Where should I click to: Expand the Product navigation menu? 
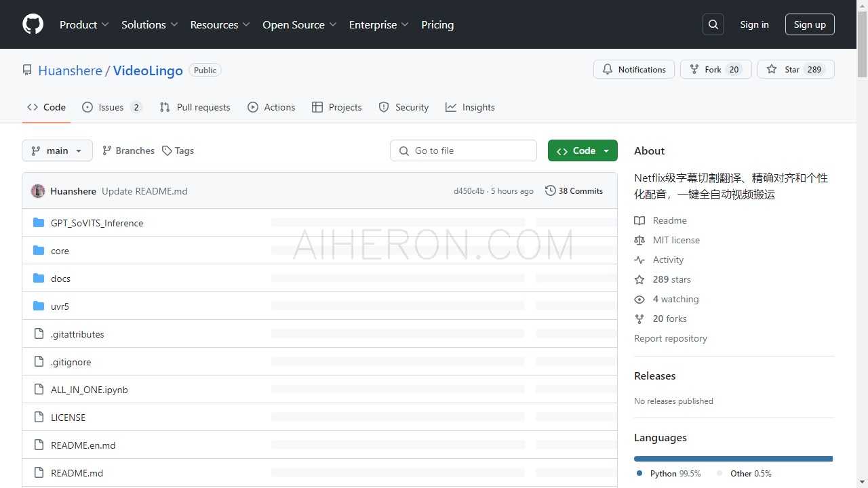pos(84,24)
